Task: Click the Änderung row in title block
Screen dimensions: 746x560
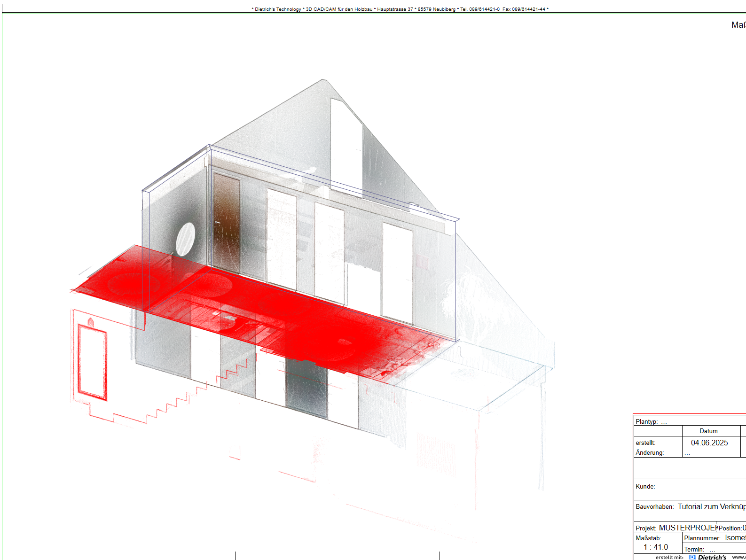Action: [650, 452]
